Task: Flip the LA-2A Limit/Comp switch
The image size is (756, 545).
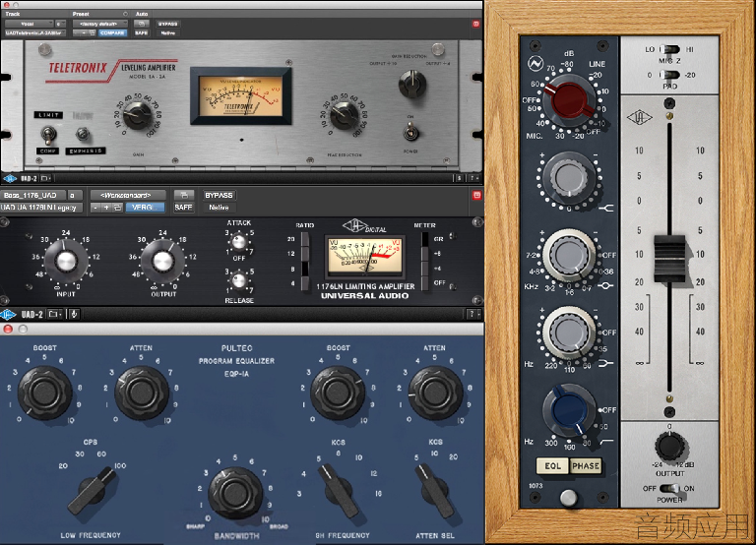Action: (48, 134)
